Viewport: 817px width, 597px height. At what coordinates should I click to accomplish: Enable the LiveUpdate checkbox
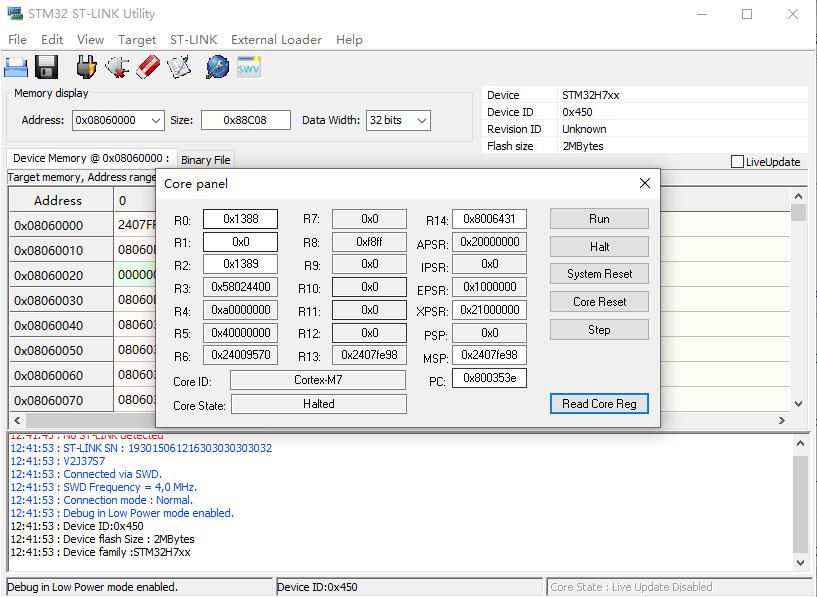737,161
